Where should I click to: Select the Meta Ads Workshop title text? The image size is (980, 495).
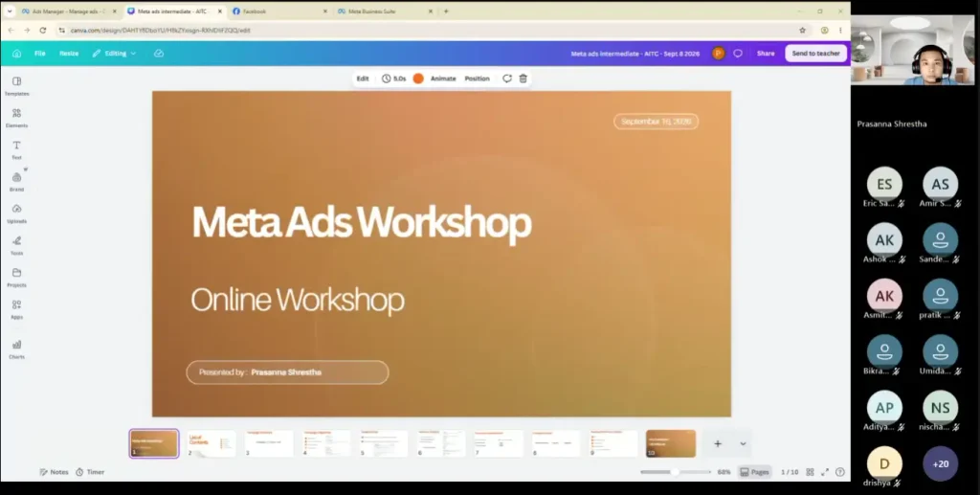(361, 222)
